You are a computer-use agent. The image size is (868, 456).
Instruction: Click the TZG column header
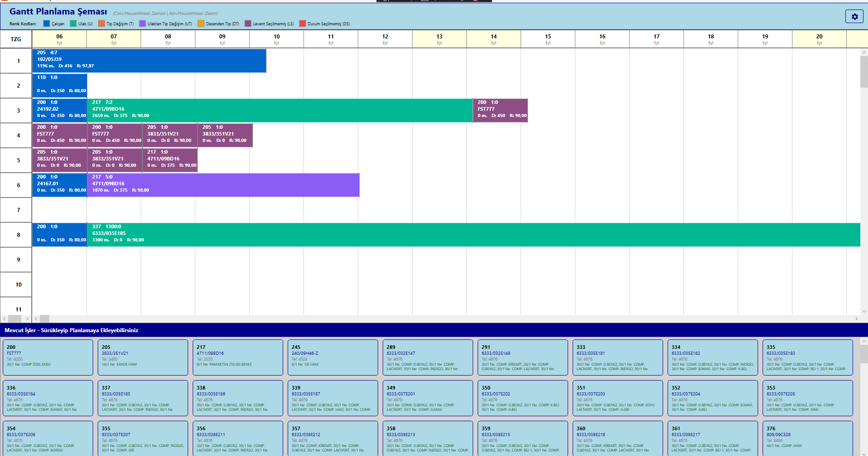pyautogui.click(x=16, y=39)
